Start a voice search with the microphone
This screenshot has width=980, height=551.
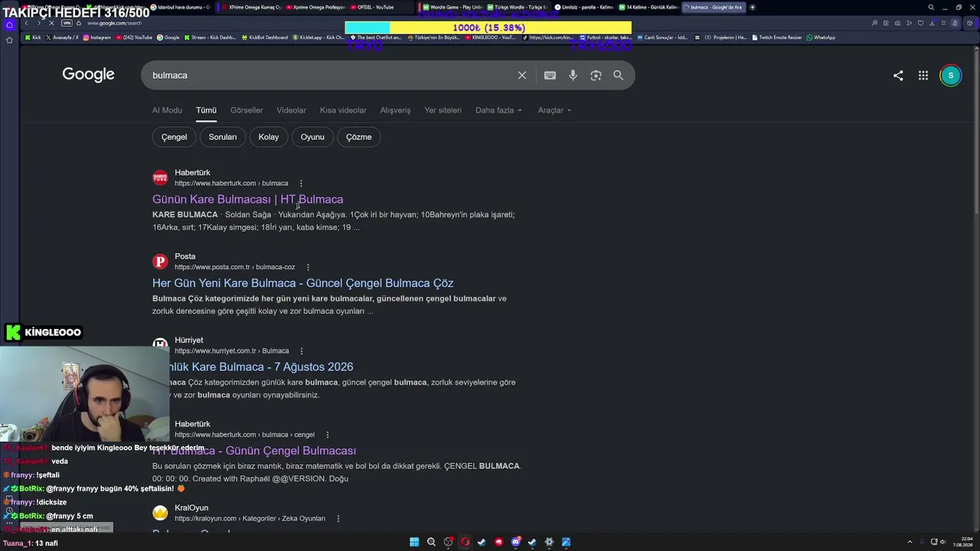pos(573,75)
